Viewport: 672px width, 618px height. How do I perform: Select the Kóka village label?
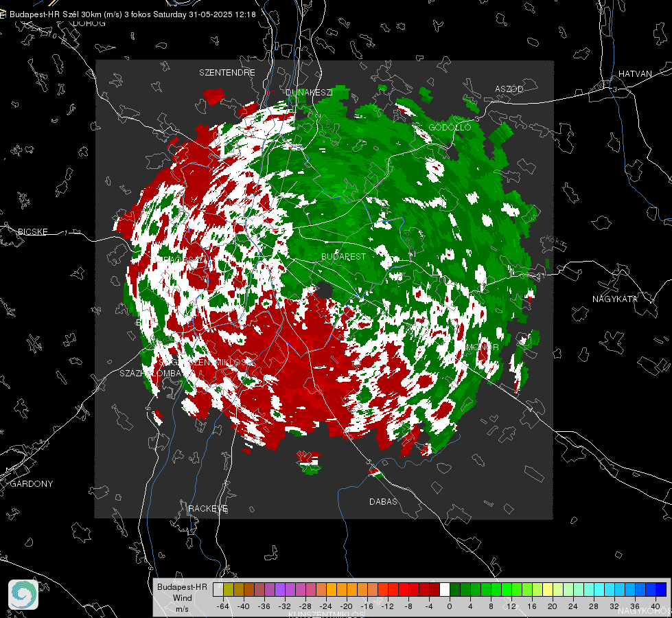[x=556, y=241]
